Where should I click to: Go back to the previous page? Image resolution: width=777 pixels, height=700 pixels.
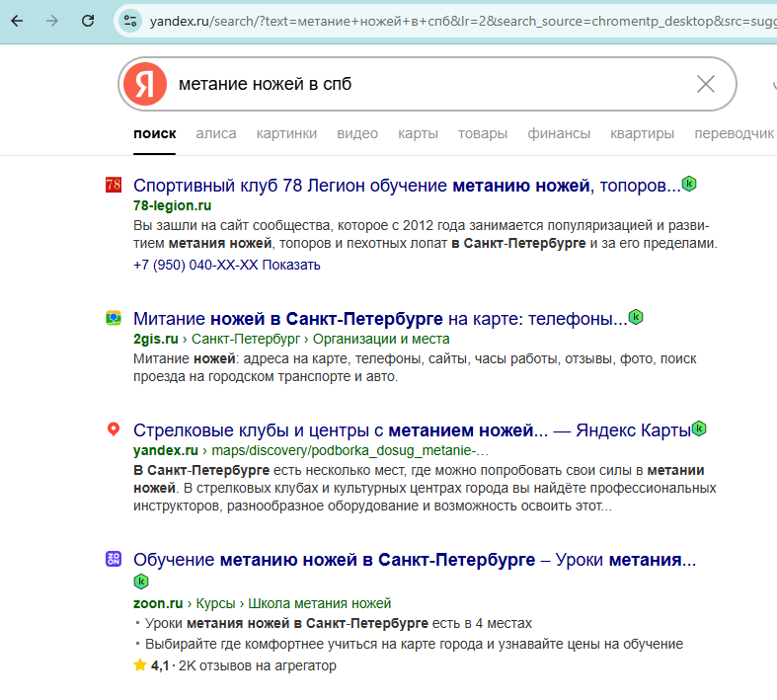coord(20,21)
